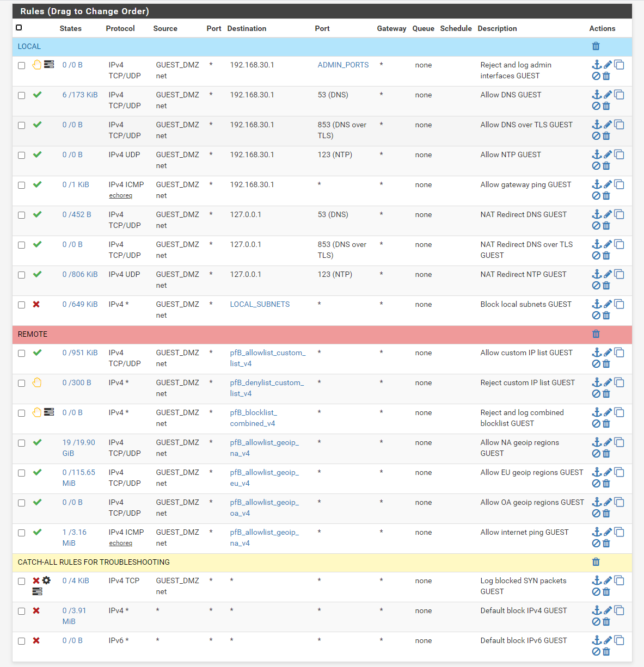Disable the Default block IPv4 GUEST rule
The height and width of the screenshot is (667, 644).
(x=596, y=622)
